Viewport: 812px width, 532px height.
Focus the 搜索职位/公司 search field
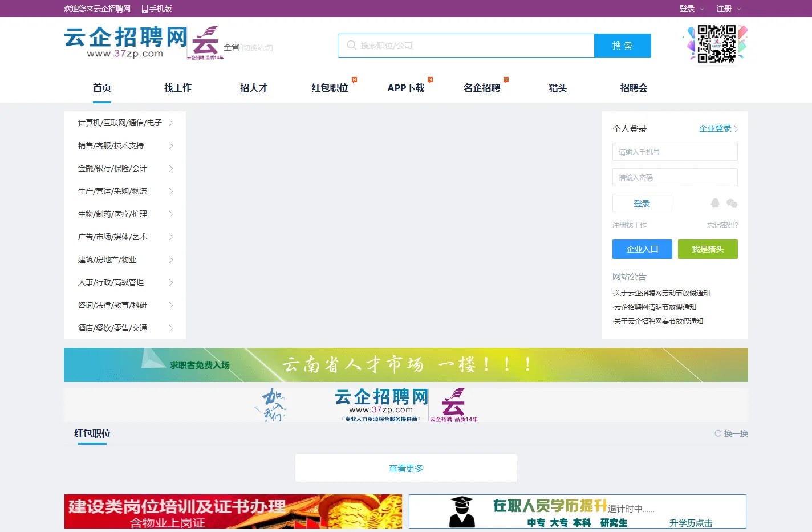pos(466,46)
